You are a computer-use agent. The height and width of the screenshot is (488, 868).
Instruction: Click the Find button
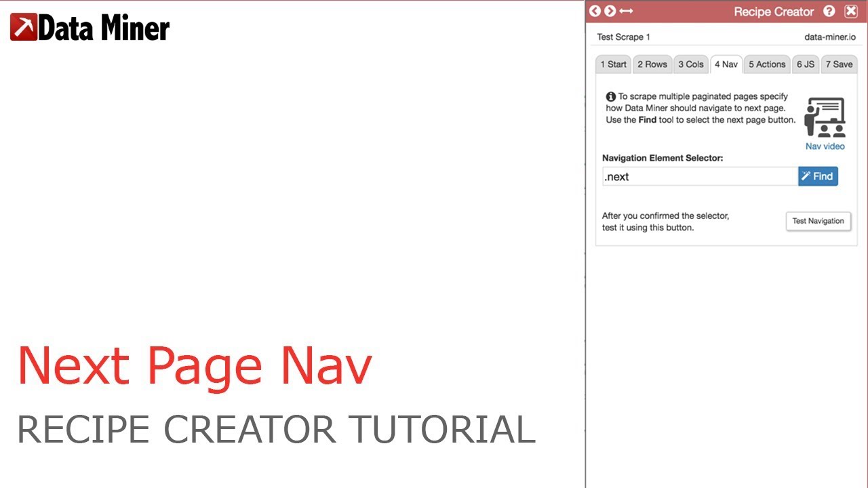[818, 176]
